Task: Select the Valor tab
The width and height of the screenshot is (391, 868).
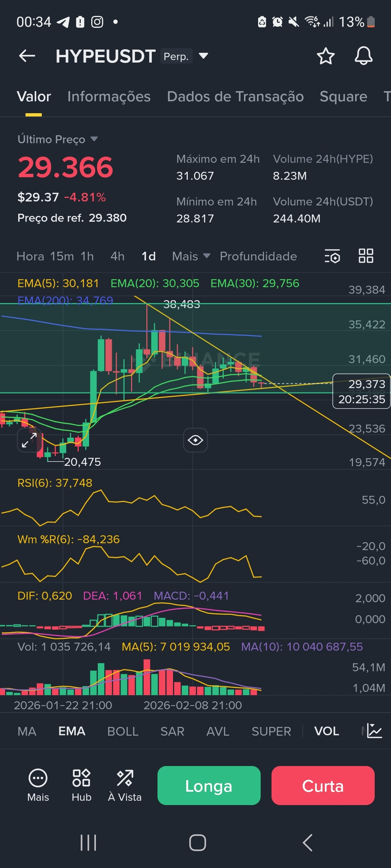Action: coord(34,97)
